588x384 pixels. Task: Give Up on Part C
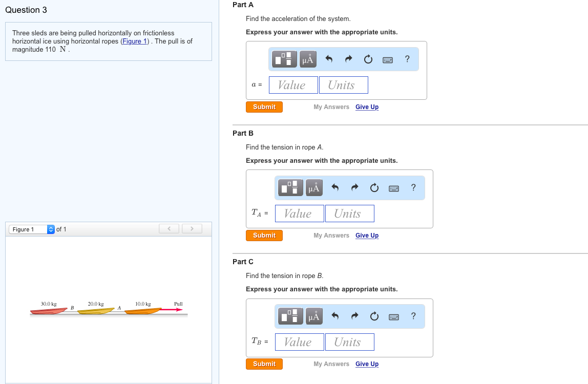click(x=367, y=364)
